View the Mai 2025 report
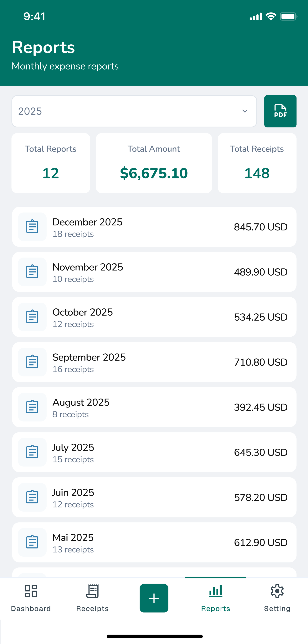Image resolution: width=308 pixels, height=644 pixels. click(154, 542)
